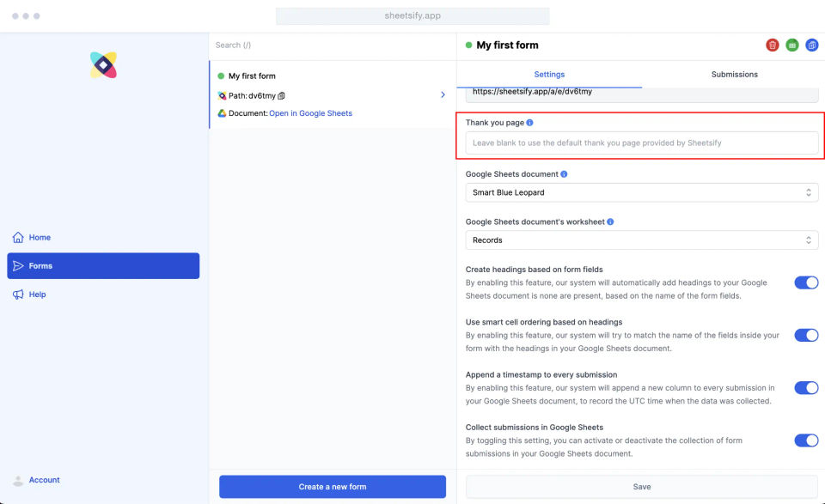Switch to the Submissions tab
This screenshot has height=504, width=825.
pos(734,75)
